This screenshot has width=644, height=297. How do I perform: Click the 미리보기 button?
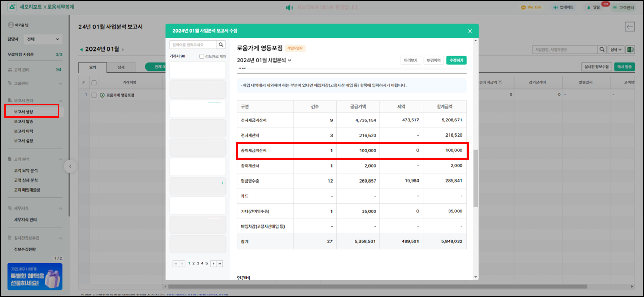(x=411, y=60)
